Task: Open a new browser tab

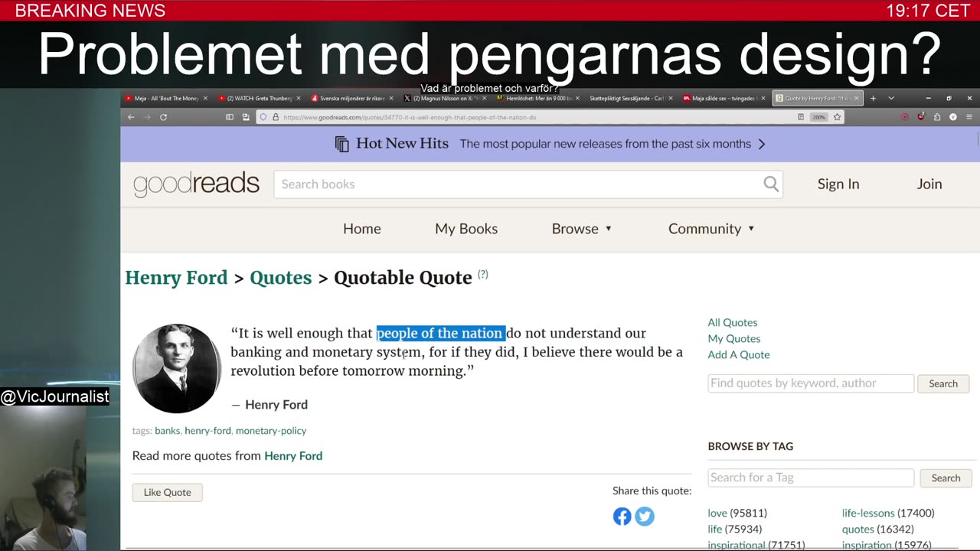Action: click(x=873, y=98)
